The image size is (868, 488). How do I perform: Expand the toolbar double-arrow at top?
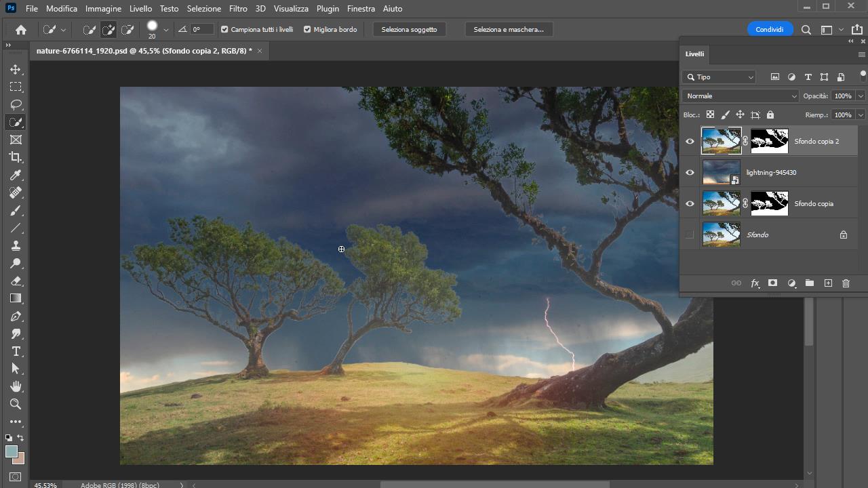[x=8, y=45]
